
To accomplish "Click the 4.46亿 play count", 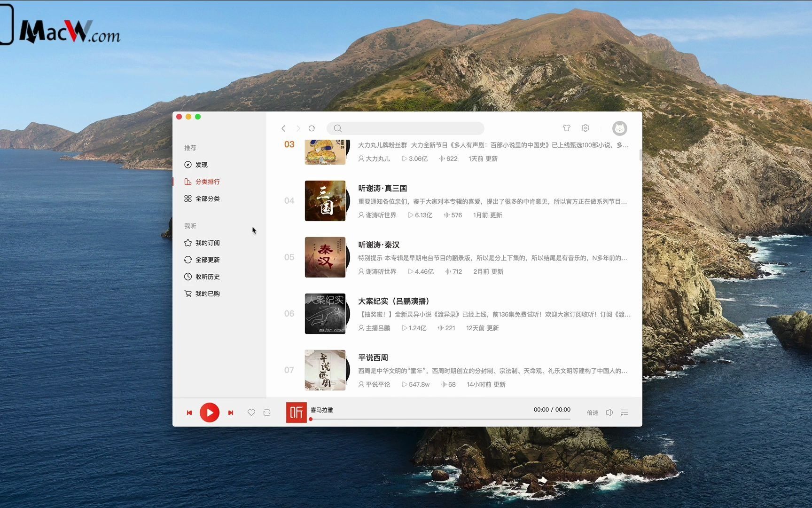I will (421, 271).
